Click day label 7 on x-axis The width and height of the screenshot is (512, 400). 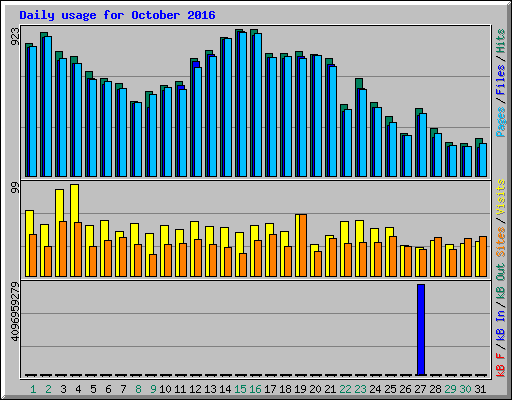[x=123, y=389]
